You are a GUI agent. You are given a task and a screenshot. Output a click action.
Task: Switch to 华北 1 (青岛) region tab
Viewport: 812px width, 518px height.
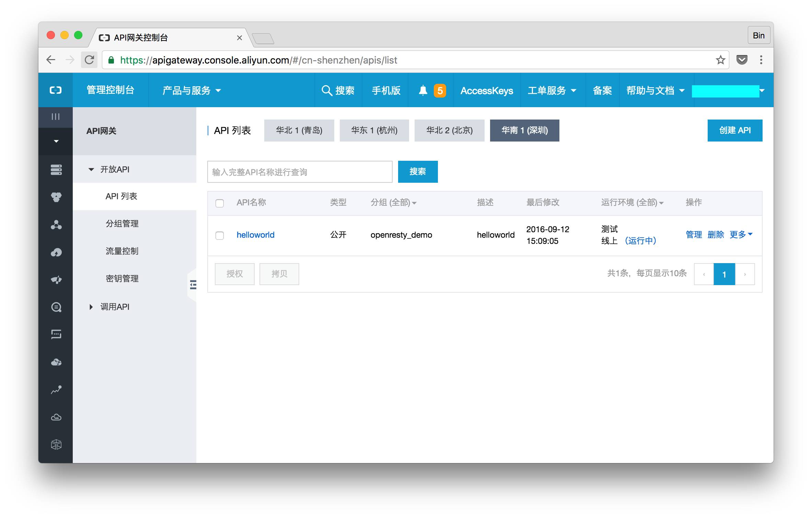coord(299,130)
